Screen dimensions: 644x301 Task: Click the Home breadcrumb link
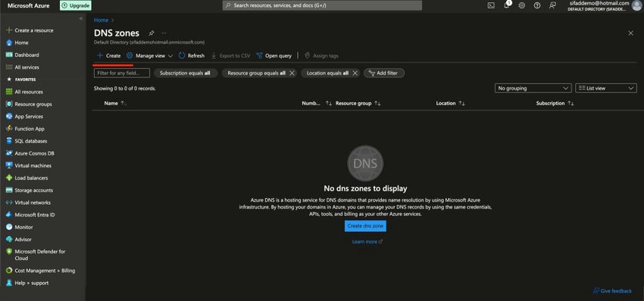pyautogui.click(x=101, y=20)
